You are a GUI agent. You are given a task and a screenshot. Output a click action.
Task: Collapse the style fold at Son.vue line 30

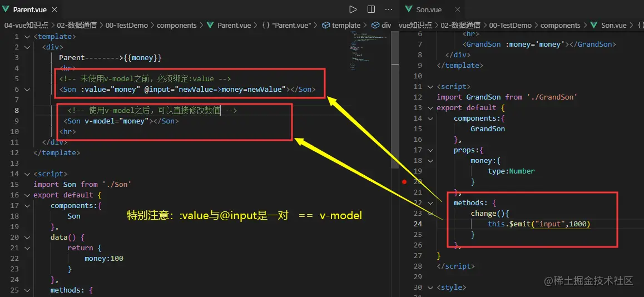click(x=430, y=287)
